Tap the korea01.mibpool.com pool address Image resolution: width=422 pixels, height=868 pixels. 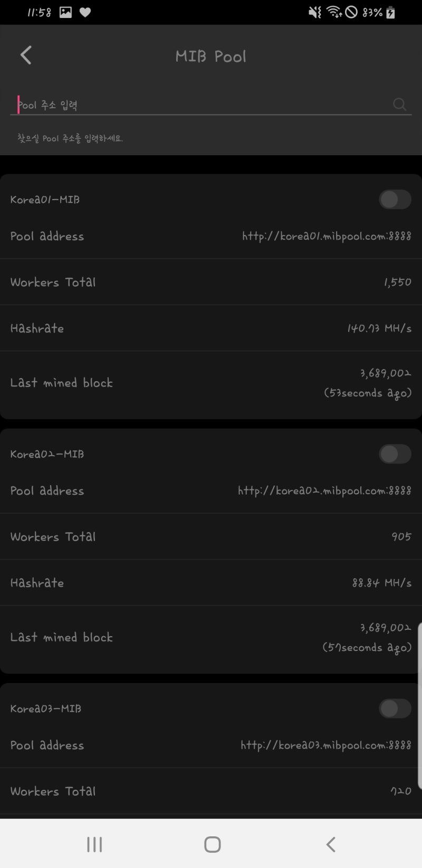pyautogui.click(x=327, y=236)
